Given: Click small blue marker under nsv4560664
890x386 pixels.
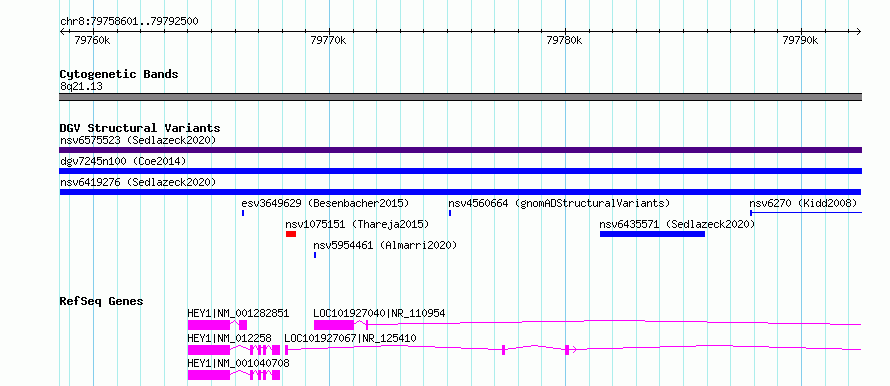Looking at the screenshot, I should pos(450,213).
